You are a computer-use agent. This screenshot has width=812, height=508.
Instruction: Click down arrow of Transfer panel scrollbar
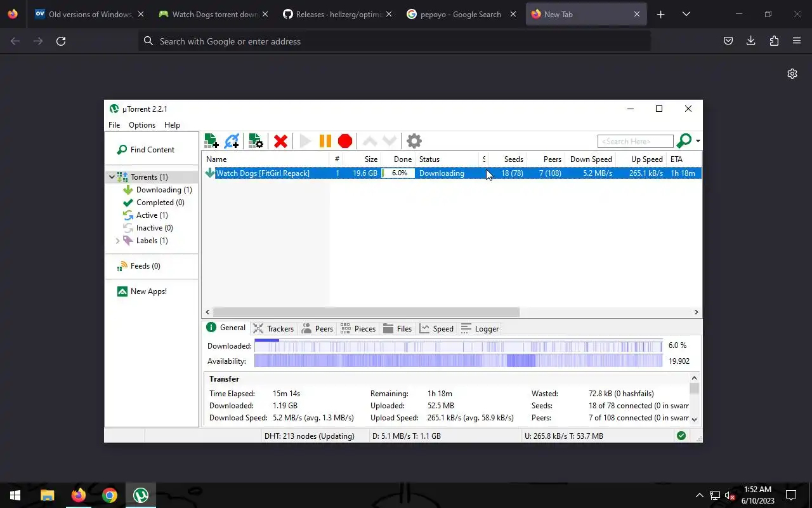(x=694, y=419)
